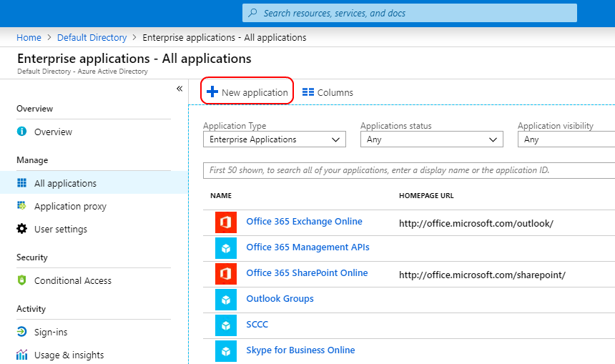Click the Conditional Access shield icon
Screen dimensions: 615x364
(22, 280)
